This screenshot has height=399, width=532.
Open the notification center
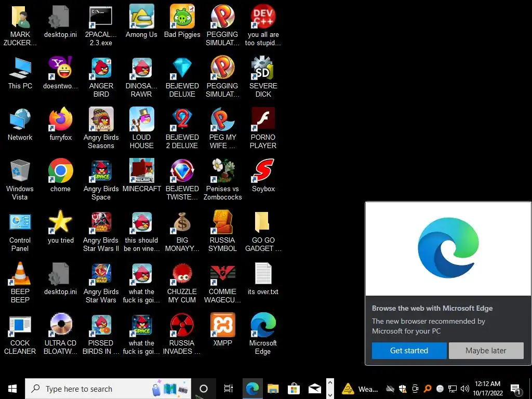515,389
